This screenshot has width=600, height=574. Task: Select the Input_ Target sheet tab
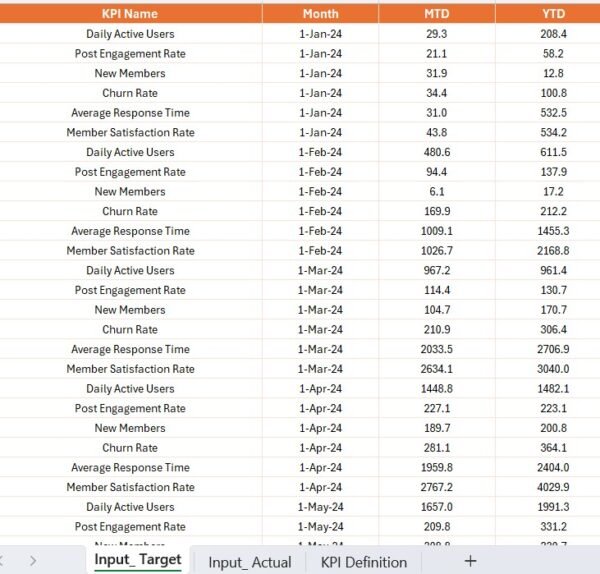pyautogui.click(x=138, y=560)
